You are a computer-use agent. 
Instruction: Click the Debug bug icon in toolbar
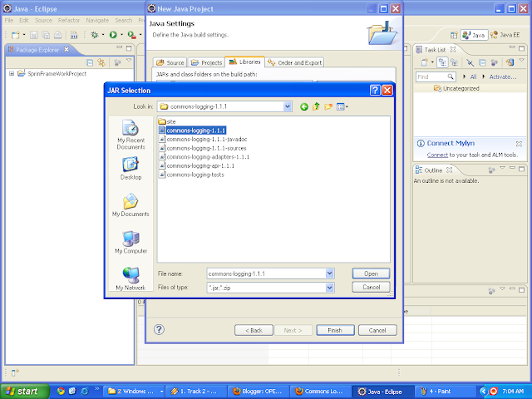click(x=95, y=35)
